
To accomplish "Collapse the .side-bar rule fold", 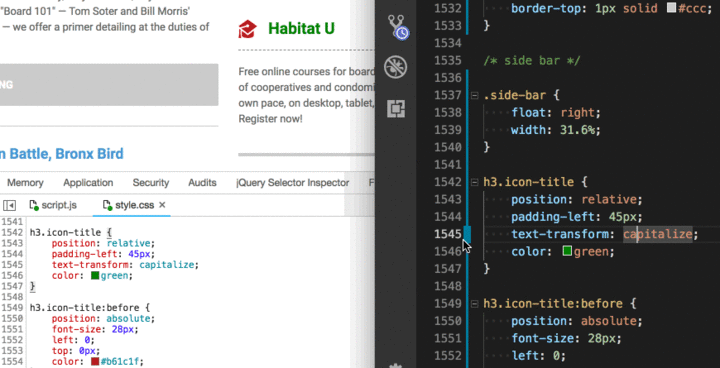I will [x=474, y=96].
